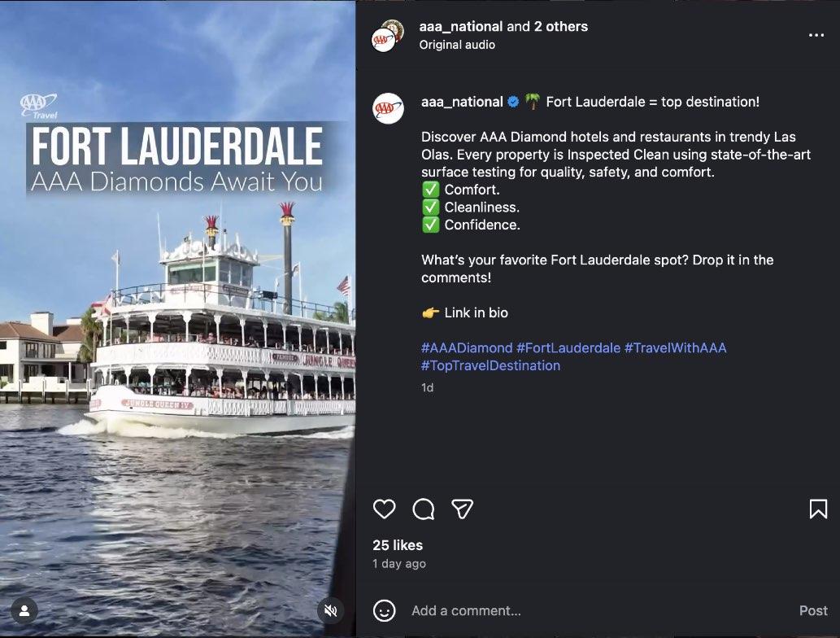Viewport: 840px width, 638px height.
Task: Show tagged people icon on video
Action: [24, 610]
